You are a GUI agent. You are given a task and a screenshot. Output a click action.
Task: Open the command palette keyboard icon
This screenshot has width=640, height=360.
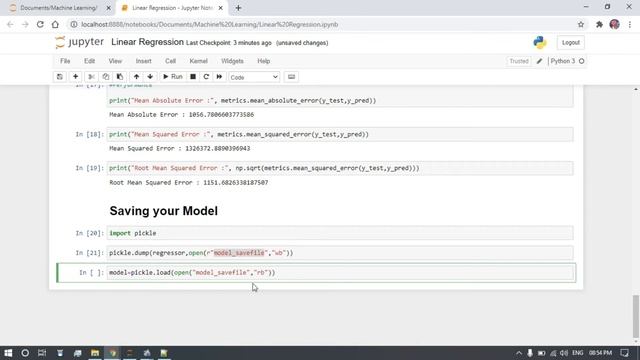click(291, 77)
